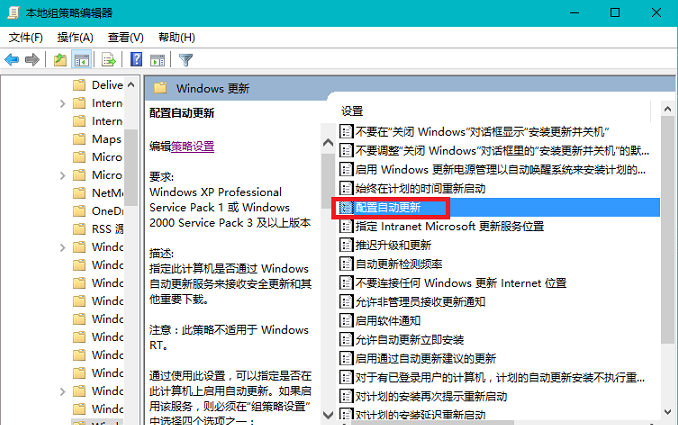Click policy icon beside 启用软件通知
The width and height of the screenshot is (678, 425).
point(345,321)
